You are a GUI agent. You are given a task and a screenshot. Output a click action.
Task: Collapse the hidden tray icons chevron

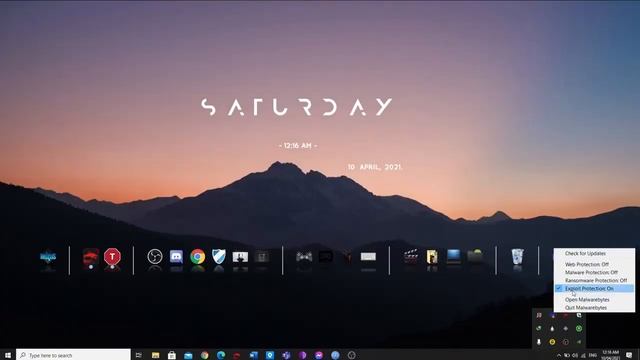559,356
